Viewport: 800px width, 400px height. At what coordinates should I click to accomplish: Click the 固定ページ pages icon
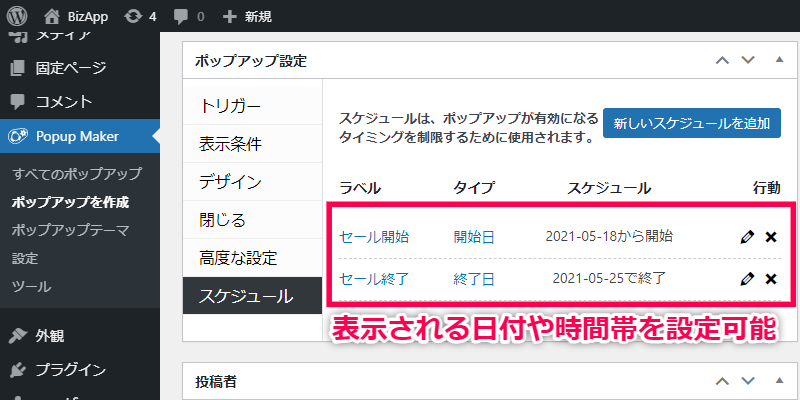(x=17, y=67)
